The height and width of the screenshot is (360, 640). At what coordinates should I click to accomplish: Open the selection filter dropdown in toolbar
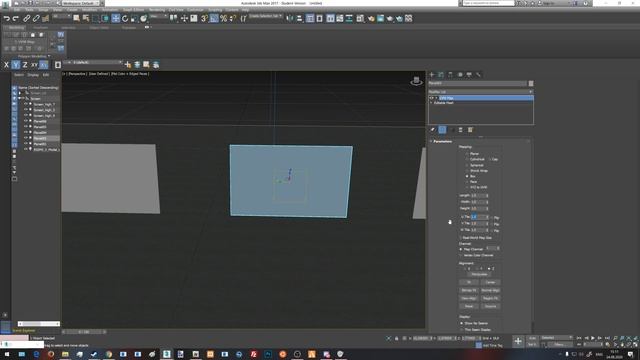(61, 16)
